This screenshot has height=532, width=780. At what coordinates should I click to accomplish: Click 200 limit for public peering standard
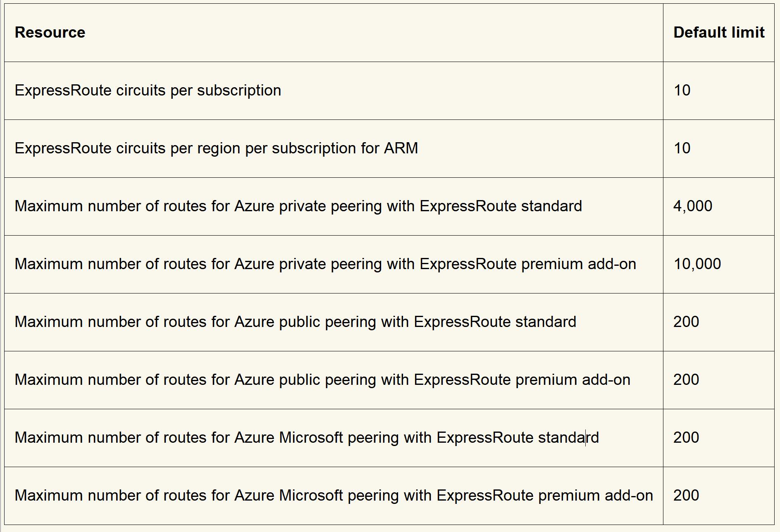pyautogui.click(x=686, y=322)
